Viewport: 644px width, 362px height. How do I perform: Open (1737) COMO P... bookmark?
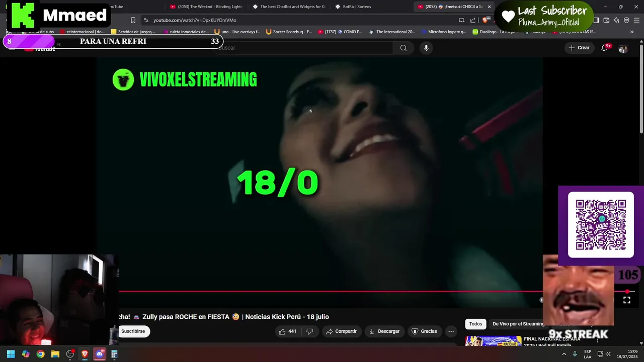(340, 32)
